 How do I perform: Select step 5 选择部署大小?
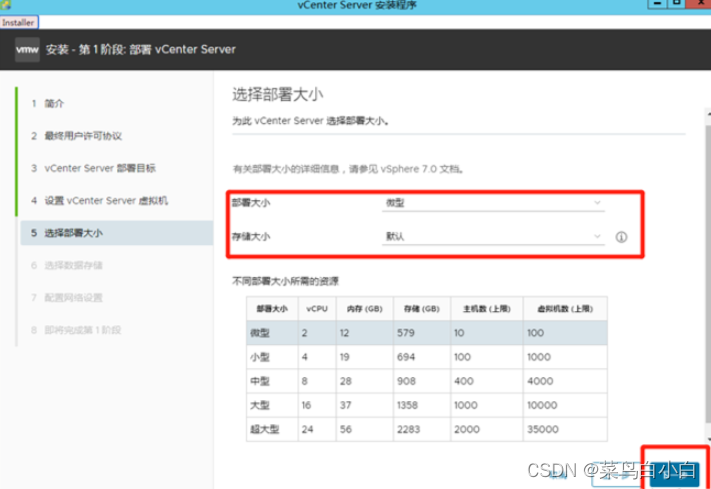tap(117, 233)
